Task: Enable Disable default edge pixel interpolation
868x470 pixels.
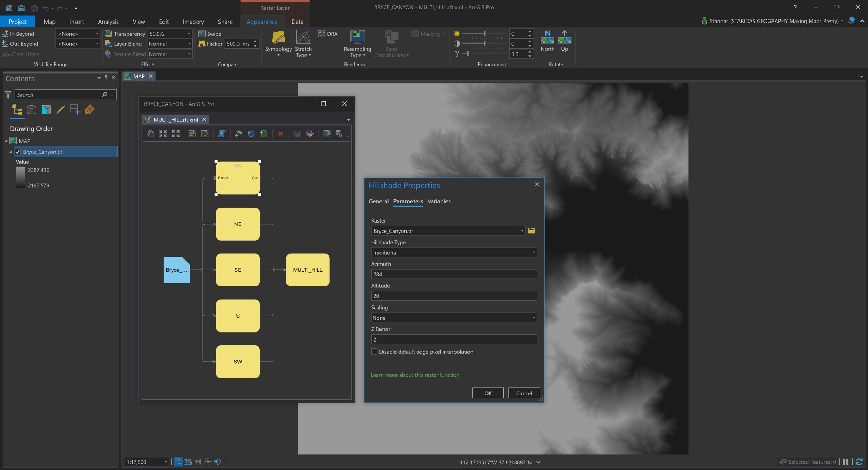Action: [x=374, y=352]
